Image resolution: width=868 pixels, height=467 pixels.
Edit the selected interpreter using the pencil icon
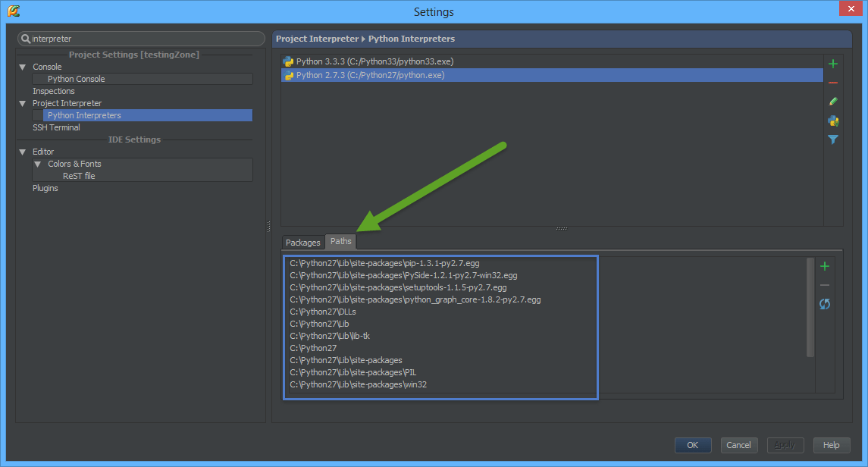[x=832, y=101]
